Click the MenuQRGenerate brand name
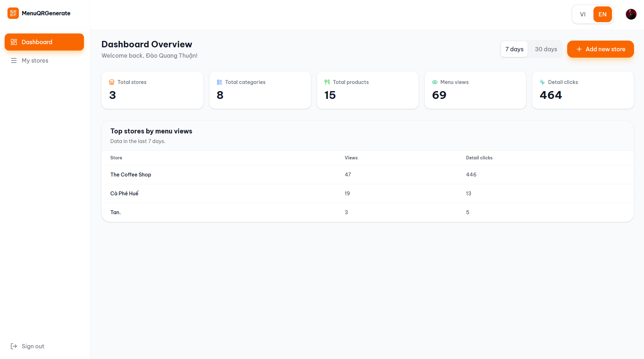Viewport: 644px width, 359px height. [x=46, y=13]
